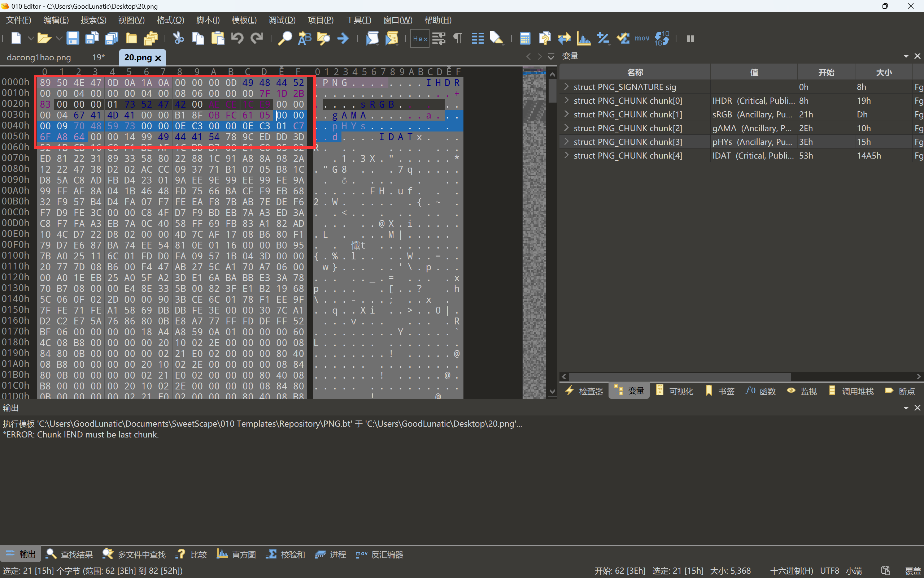
Task: Click Find in Files icon
Action: [324, 38]
